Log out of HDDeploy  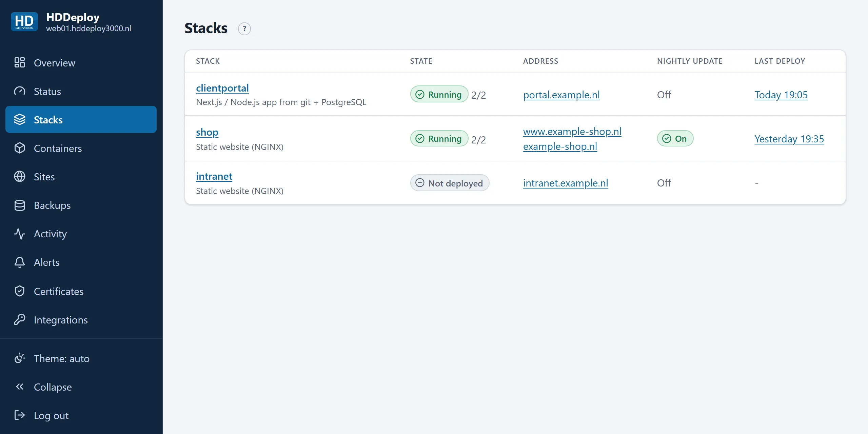click(x=81, y=415)
